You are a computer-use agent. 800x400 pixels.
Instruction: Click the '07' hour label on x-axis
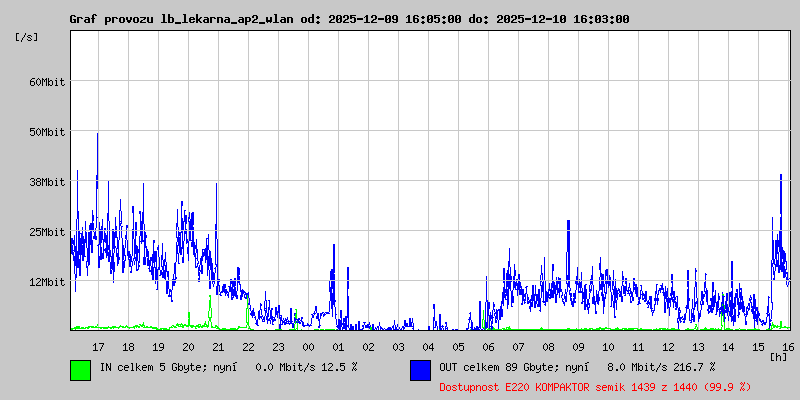coord(518,347)
